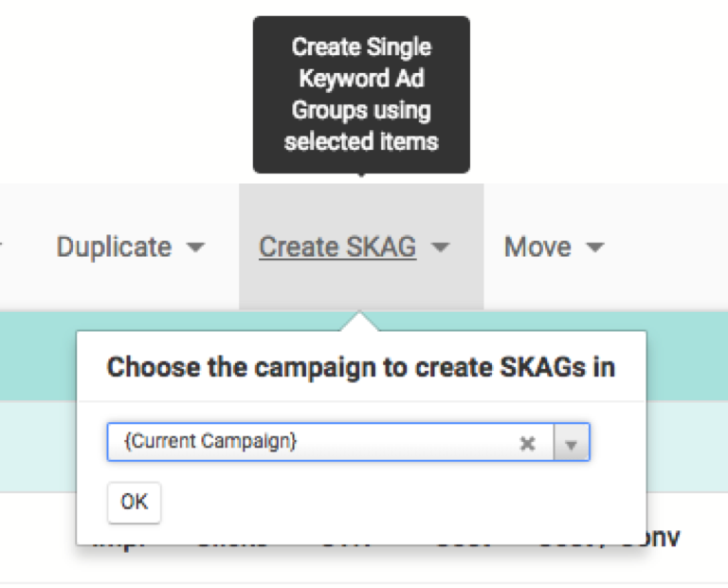Click the tooltip's small downward pointer tip

[x=361, y=175]
